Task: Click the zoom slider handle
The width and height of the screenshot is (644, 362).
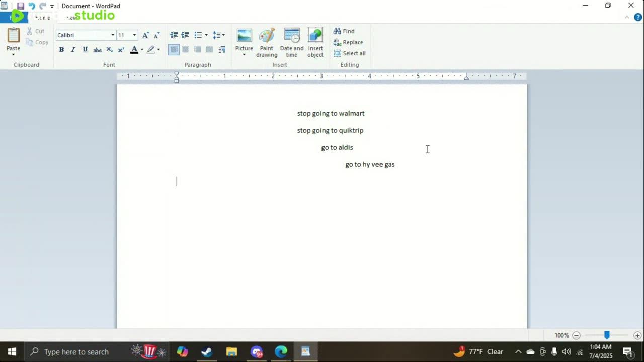Action: coord(607,335)
